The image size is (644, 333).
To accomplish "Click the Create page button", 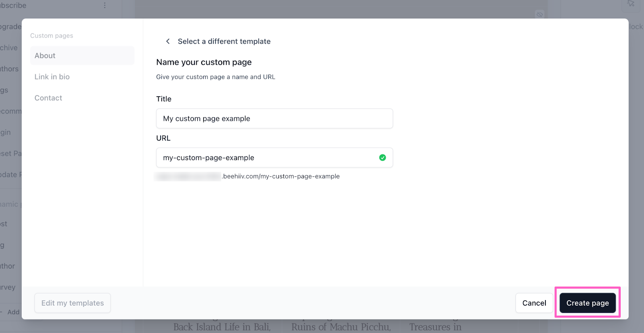I will click(587, 303).
